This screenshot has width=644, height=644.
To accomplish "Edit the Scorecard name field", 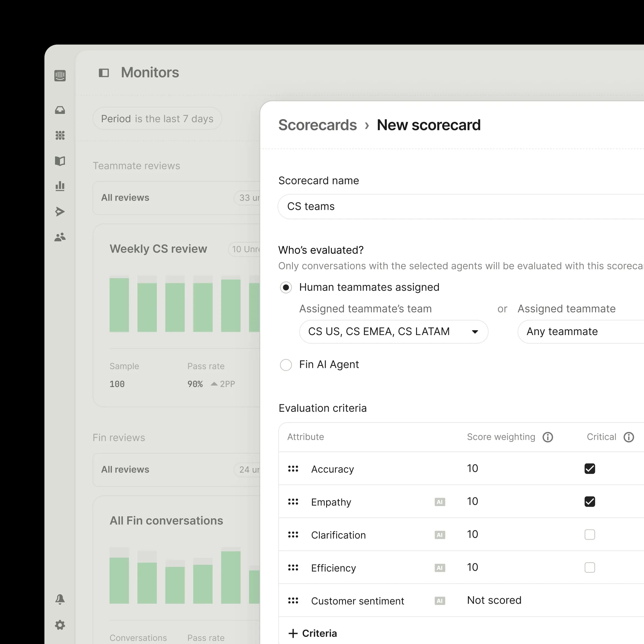I will pyautogui.click(x=461, y=207).
